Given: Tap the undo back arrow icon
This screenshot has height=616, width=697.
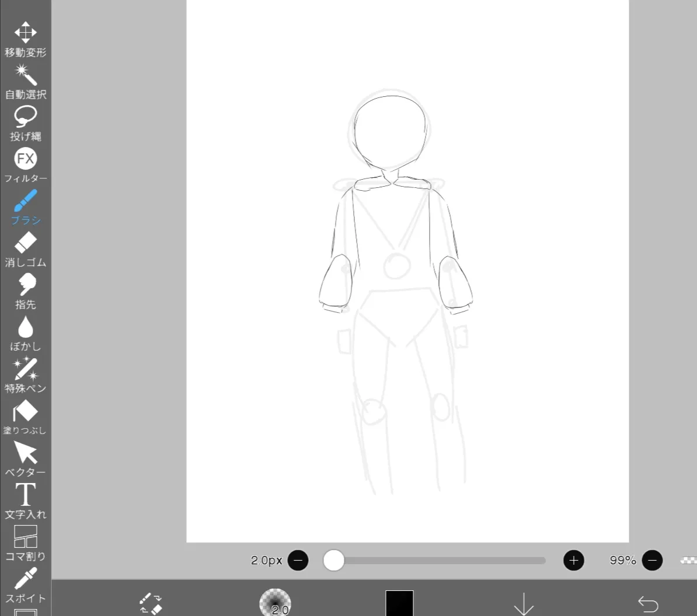Looking at the screenshot, I should point(648,604).
